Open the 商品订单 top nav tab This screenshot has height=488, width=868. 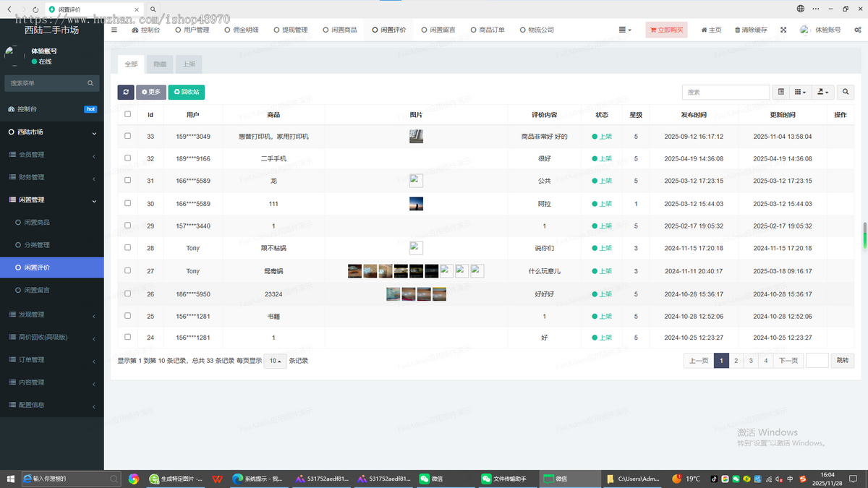[487, 30]
